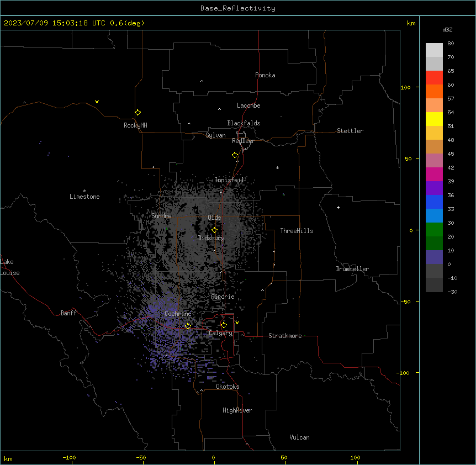
Task: Click the 50 tick on bottom x-axis
Action: (x=284, y=457)
